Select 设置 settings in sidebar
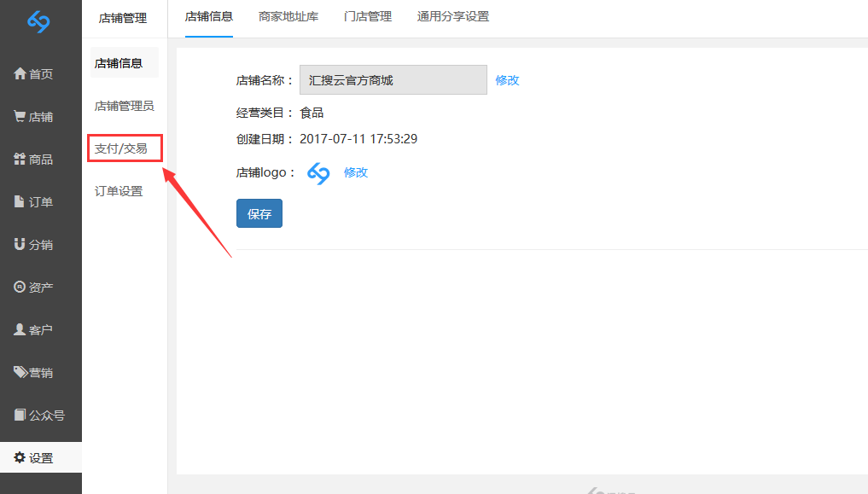868x494 pixels. tap(34, 458)
